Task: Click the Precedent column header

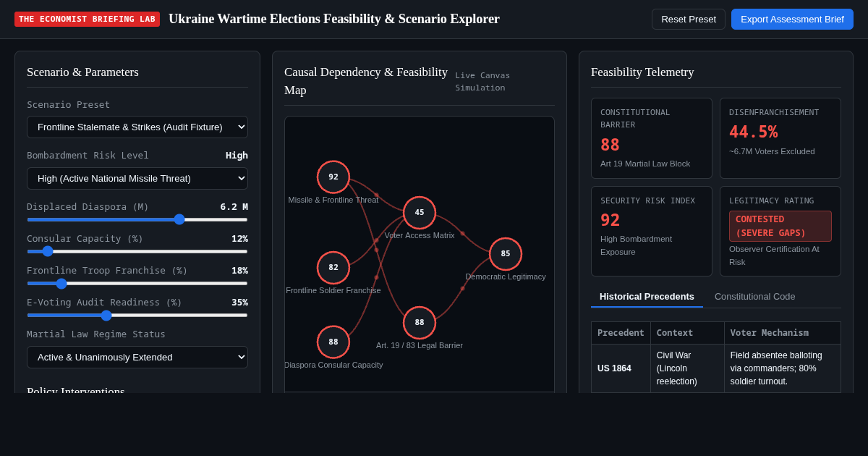Action: click(x=621, y=333)
